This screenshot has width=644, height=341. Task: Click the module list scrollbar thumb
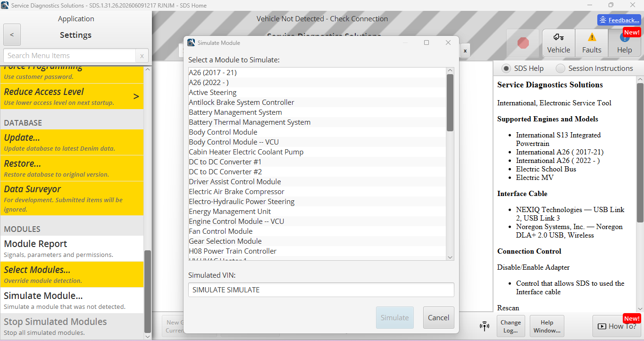(450, 102)
